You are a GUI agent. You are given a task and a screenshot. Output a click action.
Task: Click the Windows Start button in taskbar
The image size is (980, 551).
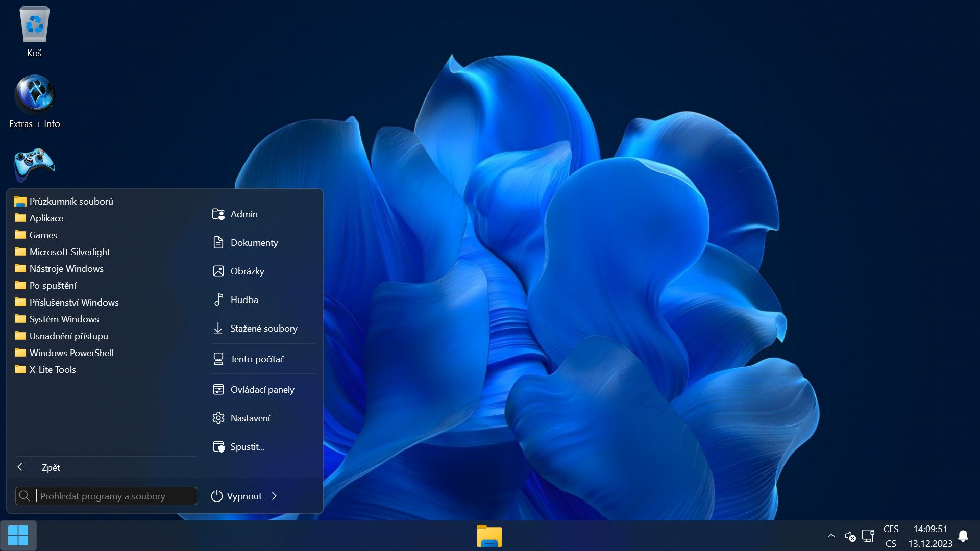[x=18, y=536]
